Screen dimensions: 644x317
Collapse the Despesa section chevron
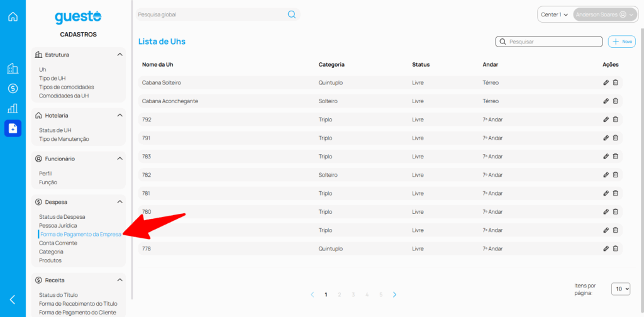119,202
